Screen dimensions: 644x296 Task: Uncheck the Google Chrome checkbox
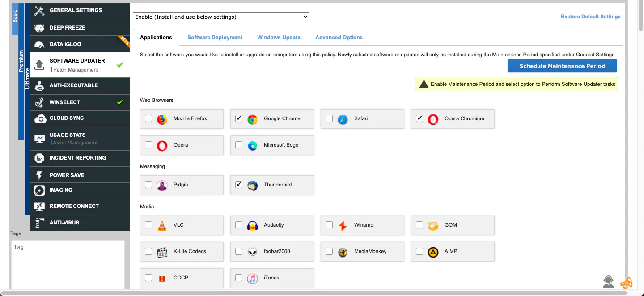239,118
